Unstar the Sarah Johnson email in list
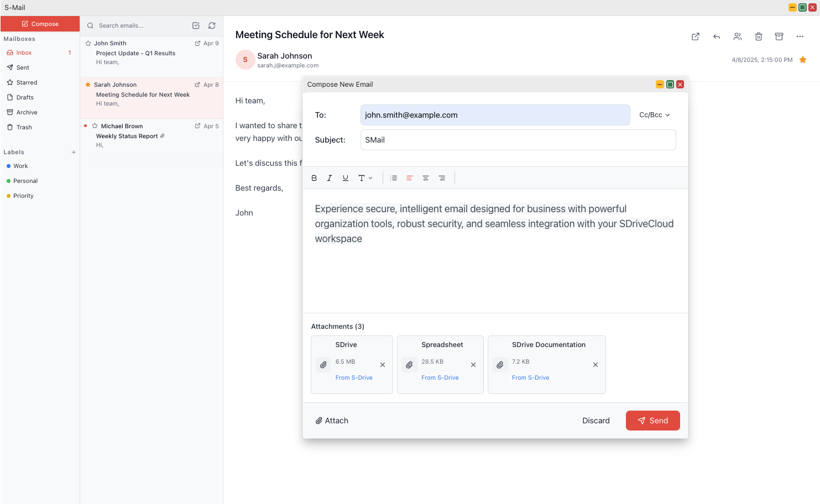This screenshot has width=820, height=504. (x=88, y=85)
